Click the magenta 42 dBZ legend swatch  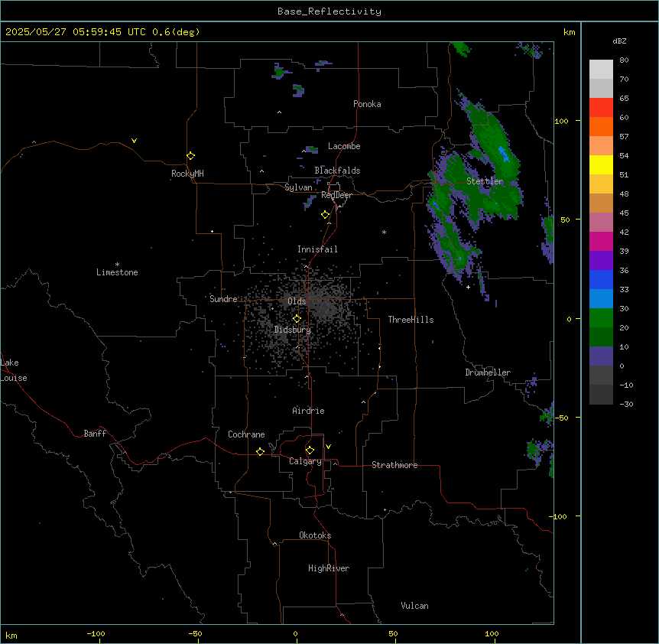pos(601,241)
